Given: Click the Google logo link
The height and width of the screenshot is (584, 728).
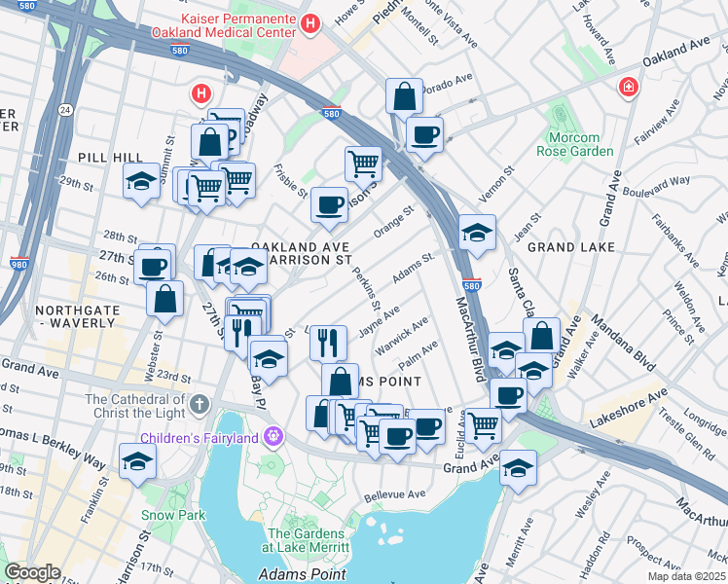Looking at the screenshot, I should pyautogui.click(x=33, y=573).
